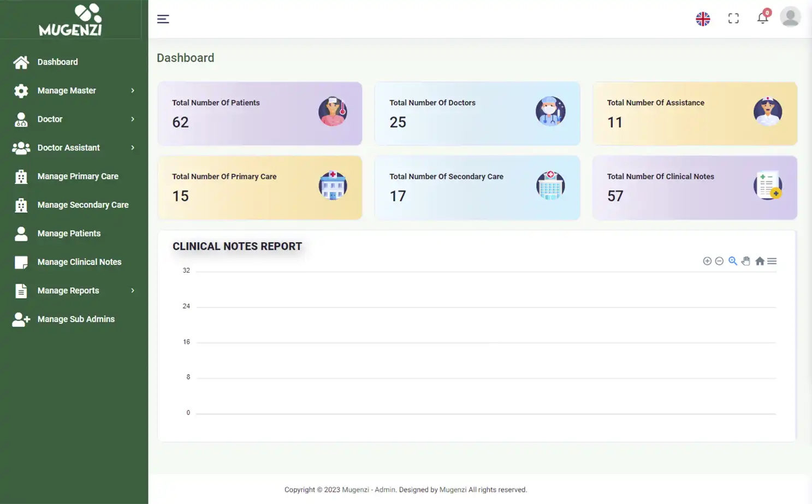Zoom in on the clinical notes chart
This screenshot has height=504, width=812.
pos(707,261)
